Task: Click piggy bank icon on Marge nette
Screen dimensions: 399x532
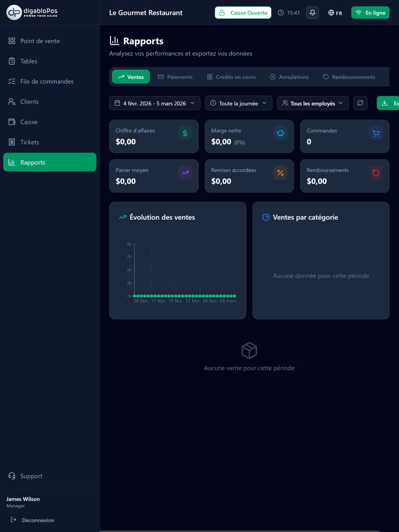Action: [280, 133]
